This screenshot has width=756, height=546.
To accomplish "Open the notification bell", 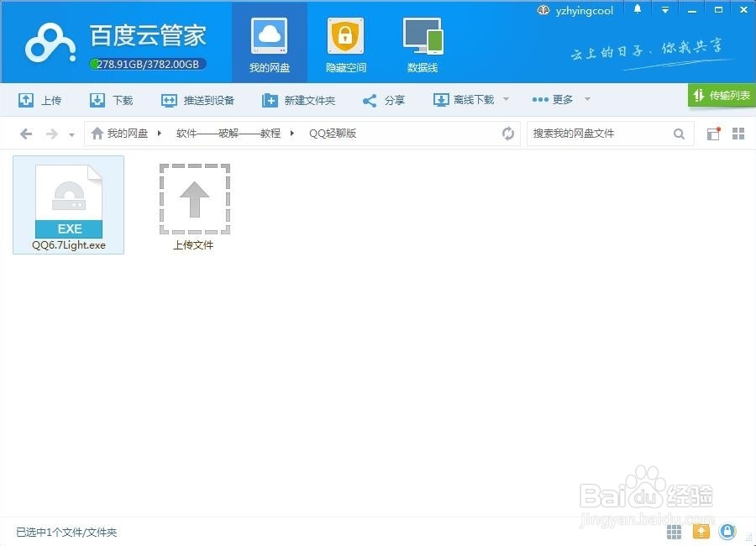I will (638, 9).
